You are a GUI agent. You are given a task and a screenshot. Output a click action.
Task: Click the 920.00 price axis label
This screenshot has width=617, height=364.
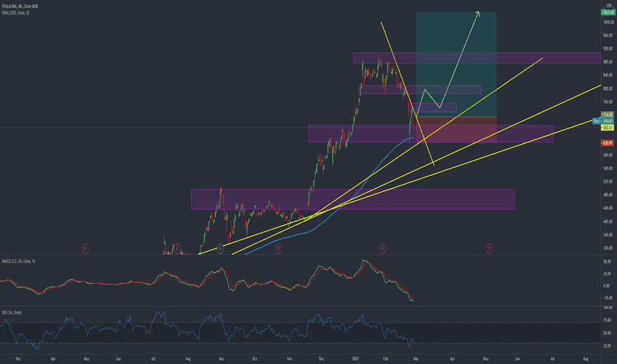pos(608,49)
